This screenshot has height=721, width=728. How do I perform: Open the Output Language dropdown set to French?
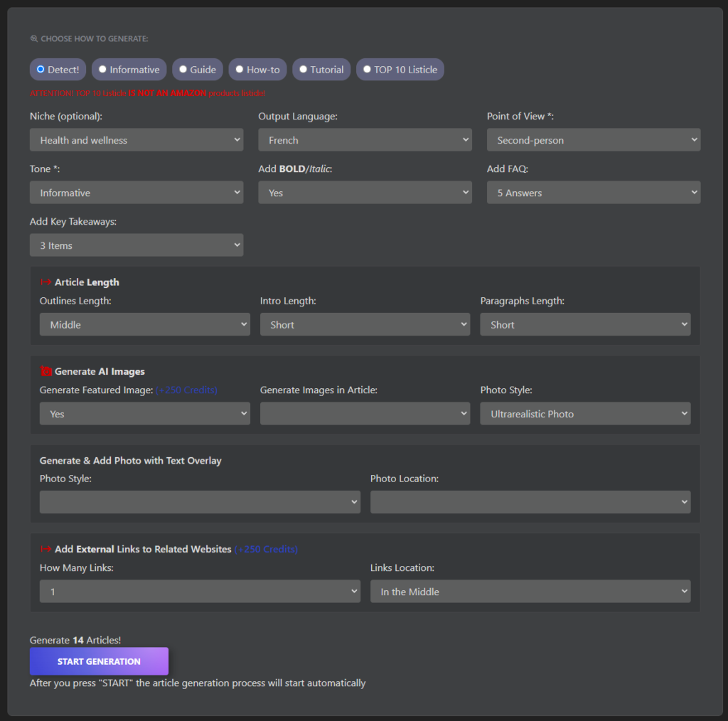coord(365,140)
